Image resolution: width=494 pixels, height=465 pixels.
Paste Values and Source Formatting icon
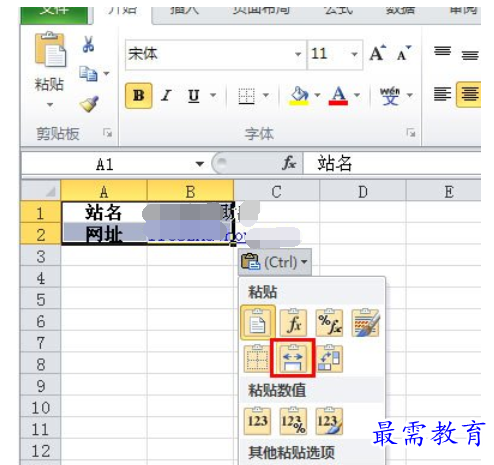[x=329, y=421]
